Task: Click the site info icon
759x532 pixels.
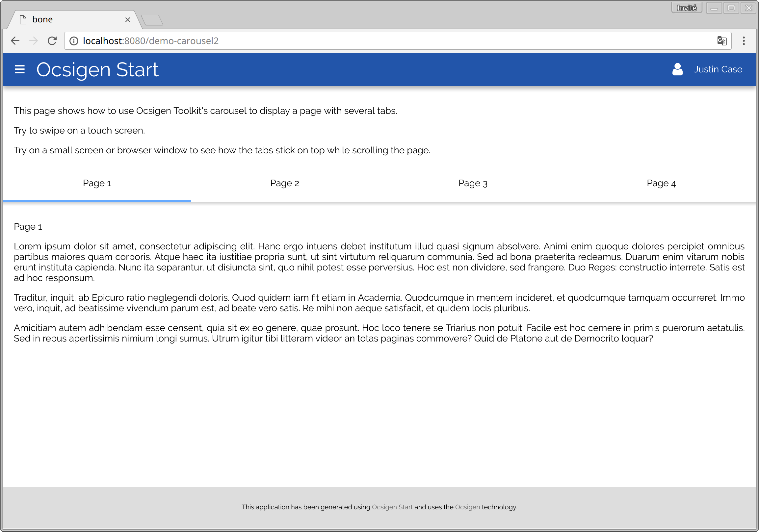Action: (74, 41)
